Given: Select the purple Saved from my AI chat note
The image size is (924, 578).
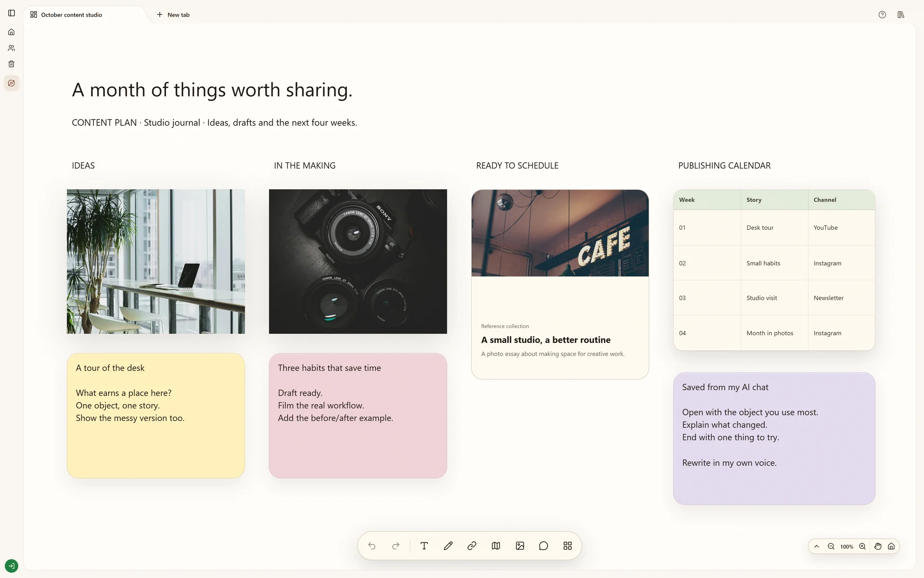Looking at the screenshot, I should pos(774,438).
